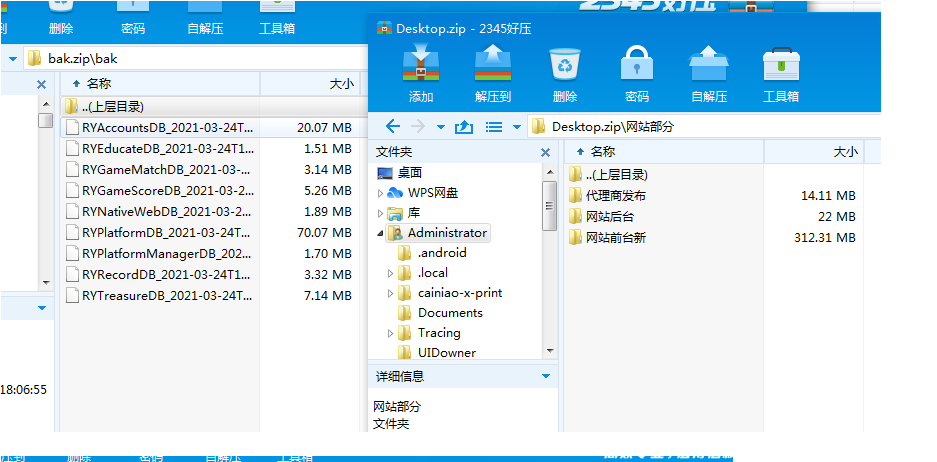Close the 文件夹 folder tree panel
937x462 pixels.
coord(545,152)
